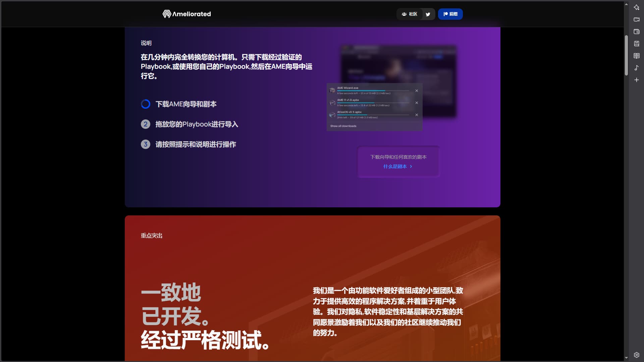Click the heading 一致地 已开发。
Screen dimensions: 644x362
tap(174, 305)
